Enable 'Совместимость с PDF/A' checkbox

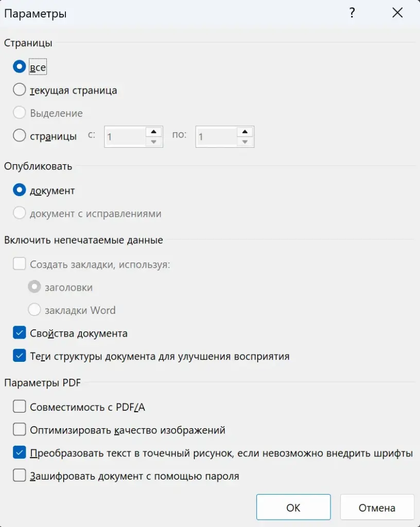click(x=20, y=407)
